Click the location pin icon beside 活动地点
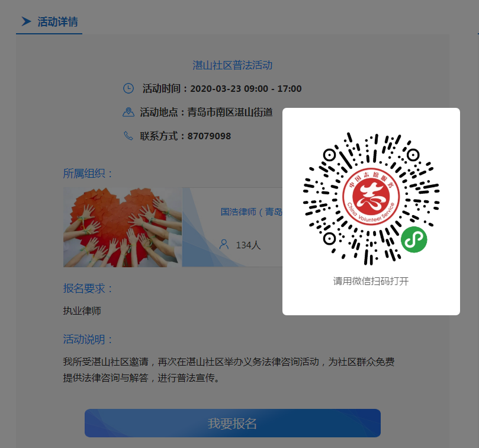Screen dimensions: 479x448 tap(128, 112)
